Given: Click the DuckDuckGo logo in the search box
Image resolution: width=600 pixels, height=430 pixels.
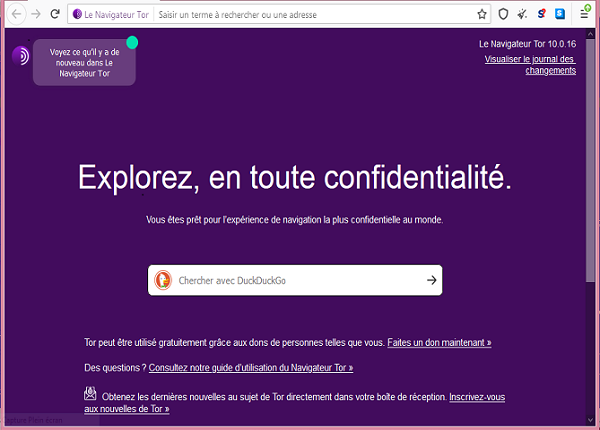Looking at the screenshot, I should [163, 280].
